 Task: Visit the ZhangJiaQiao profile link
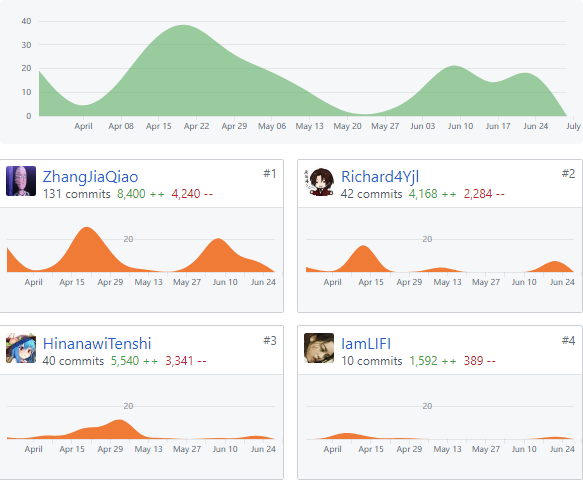[x=90, y=177]
